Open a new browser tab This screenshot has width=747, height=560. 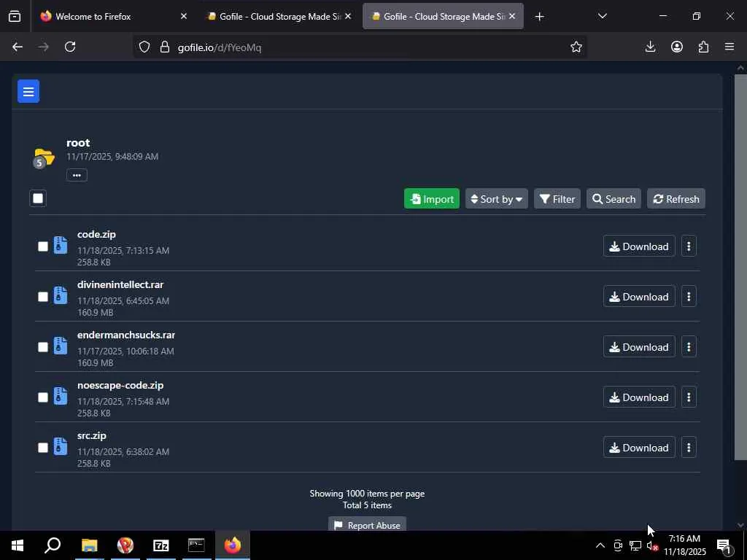[x=539, y=17]
